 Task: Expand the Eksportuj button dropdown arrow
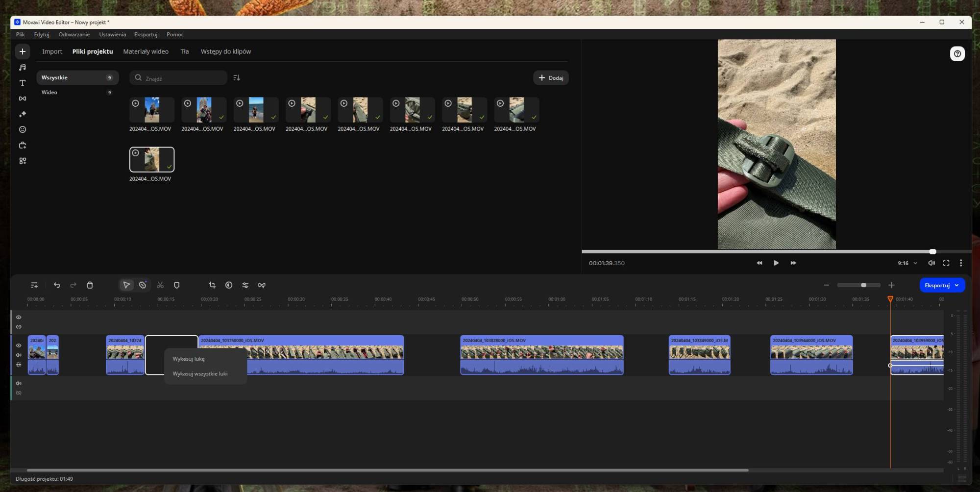point(956,285)
